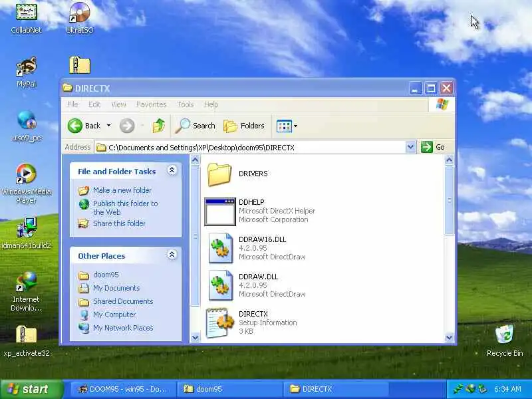Click the leftmost green system tray icon
Image resolution: width=532 pixels, height=399 pixels.
[x=459, y=388]
